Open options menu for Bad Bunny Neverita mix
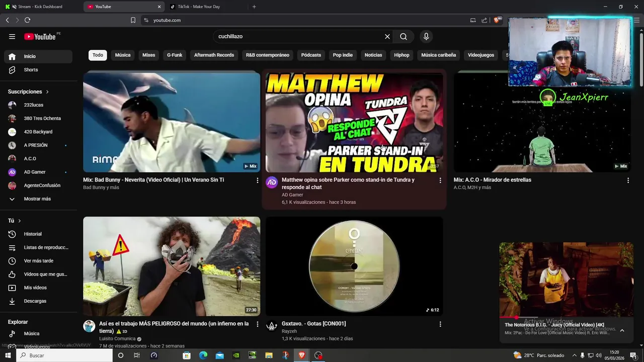This screenshot has width=644, height=362. coord(258,180)
